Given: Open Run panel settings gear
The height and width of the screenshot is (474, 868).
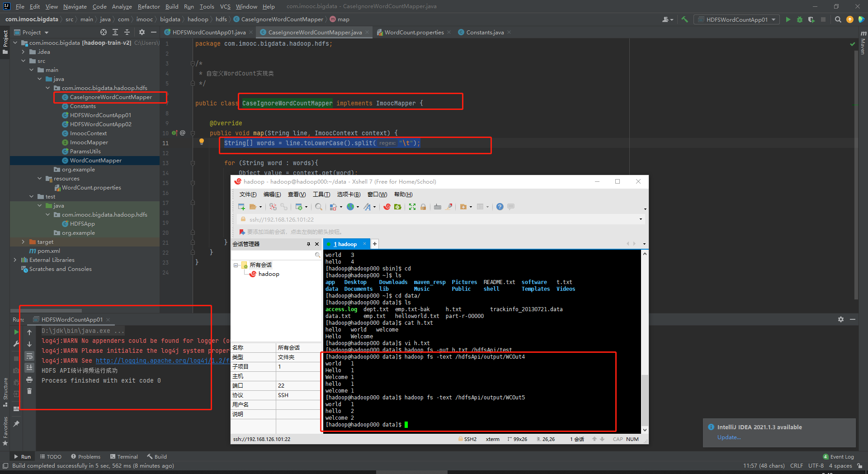Looking at the screenshot, I should pyautogui.click(x=841, y=319).
